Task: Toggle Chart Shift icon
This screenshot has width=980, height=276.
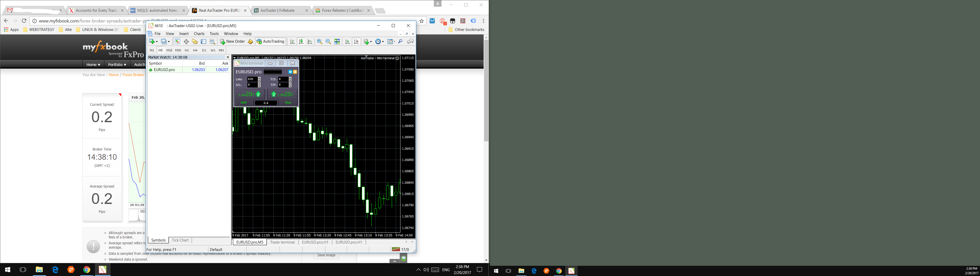Action: [356, 42]
